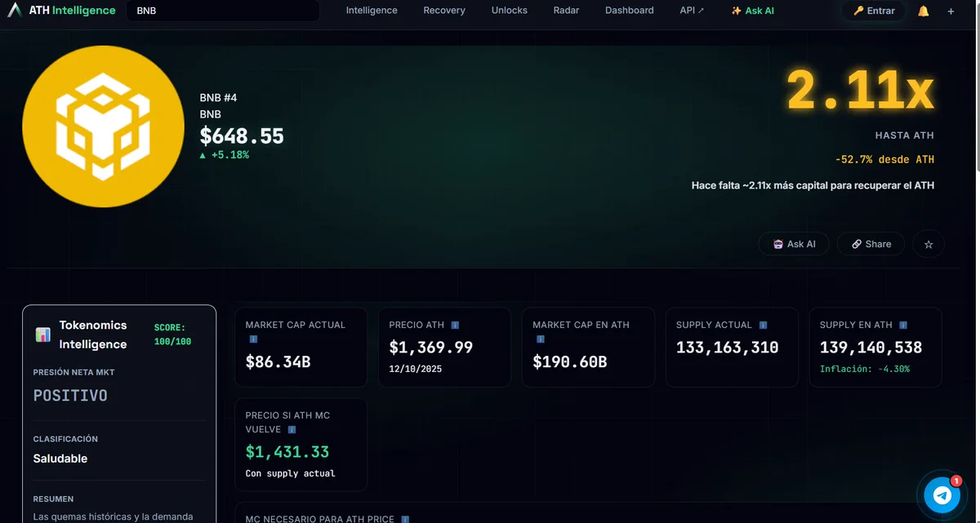Click Ask AI in the top navigation
Screen dimensions: 980x523
click(752, 11)
